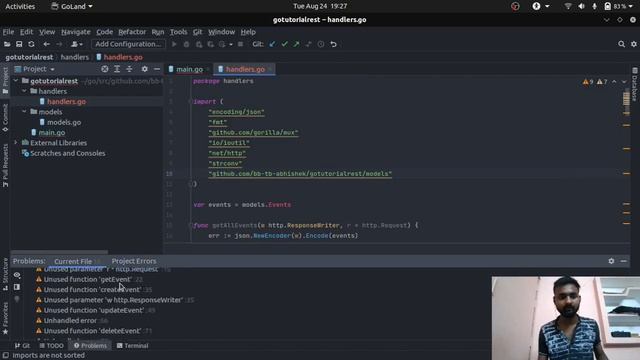Open system volume speaker icon in tray
640x360 pixels.
click(581, 6)
